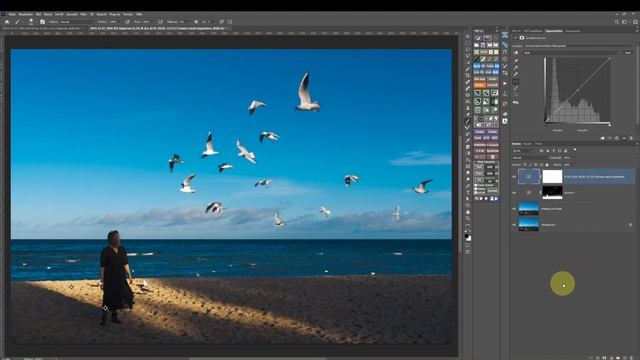Screen dimensions: 640x360
Task: Open the Brush tool preset picker icon
Action: point(18,22)
